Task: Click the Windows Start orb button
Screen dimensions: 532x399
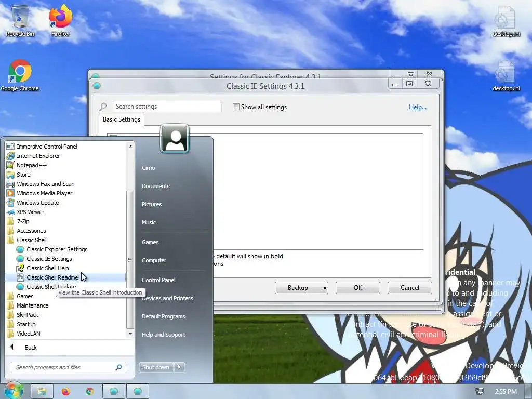Action: [x=13, y=391]
